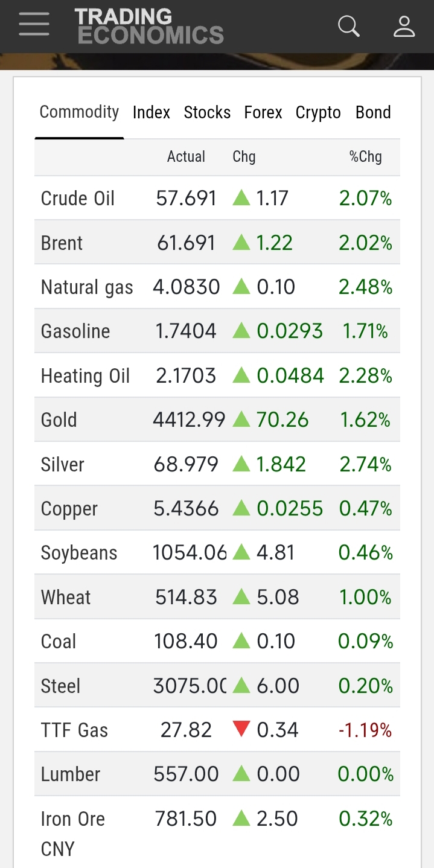
Task: Switch to the Stocks tab
Action: pyautogui.click(x=207, y=113)
